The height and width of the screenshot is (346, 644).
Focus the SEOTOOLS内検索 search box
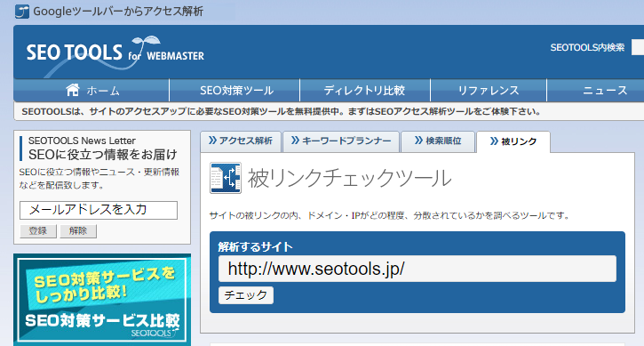click(638, 48)
